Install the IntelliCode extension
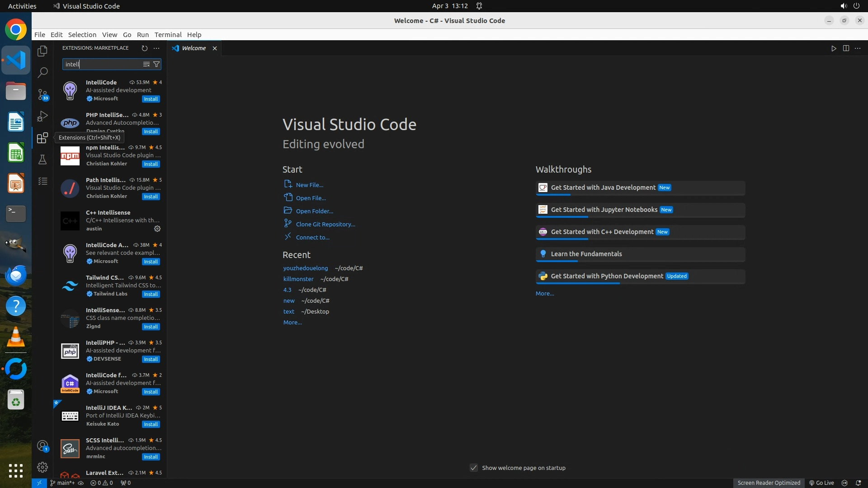 pos(151,99)
